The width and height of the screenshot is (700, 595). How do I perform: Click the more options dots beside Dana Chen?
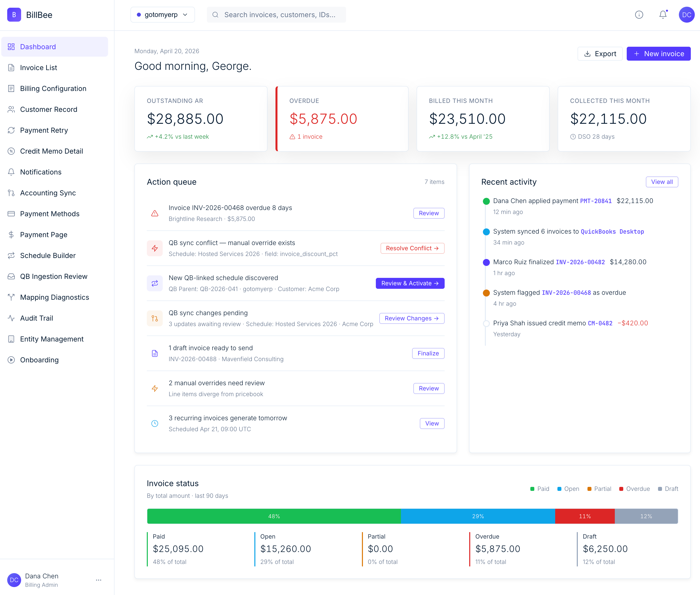tap(98, 580)
